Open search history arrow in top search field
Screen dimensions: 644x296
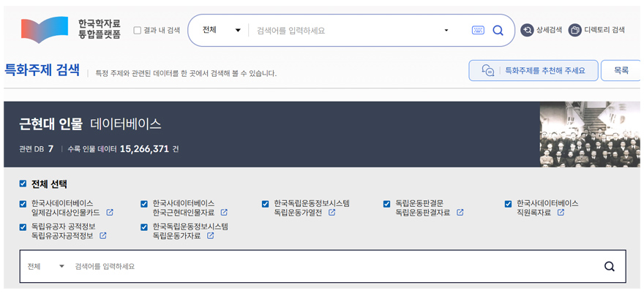coord(446,31)
